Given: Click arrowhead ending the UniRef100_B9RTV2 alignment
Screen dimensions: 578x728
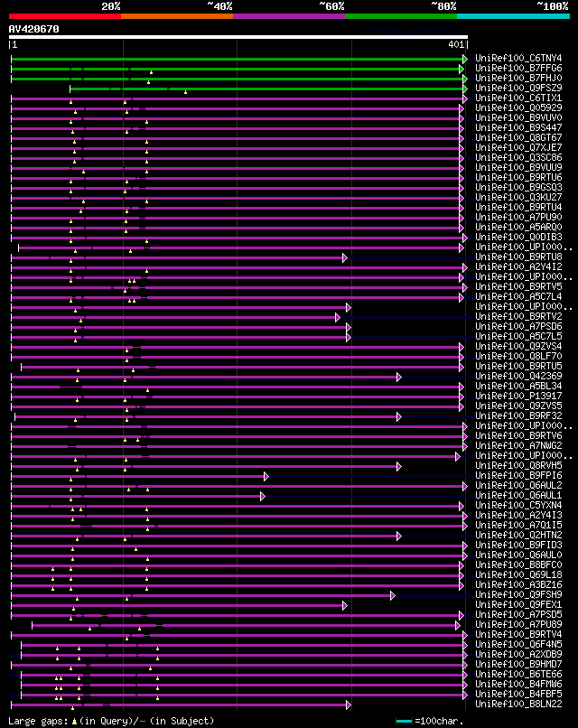Looking at the screenshot, I should pyautogui.click(x=338, y=318).
